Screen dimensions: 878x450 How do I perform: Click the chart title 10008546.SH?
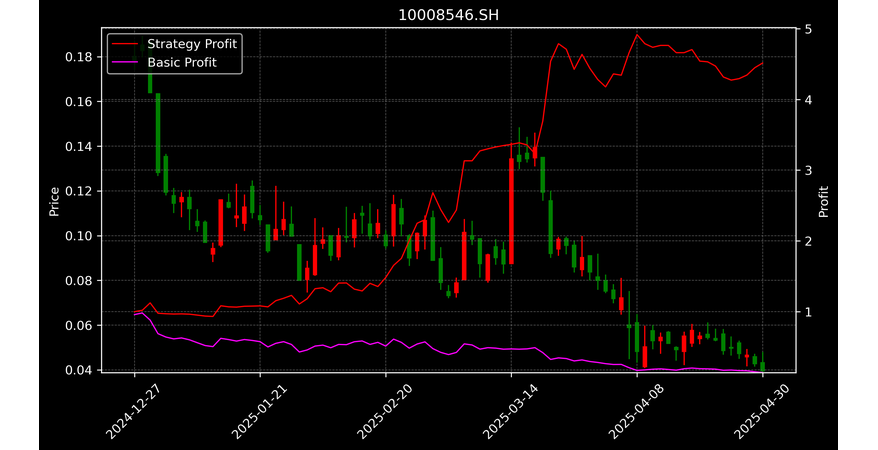pyautogui.click(x=448, y=15)
